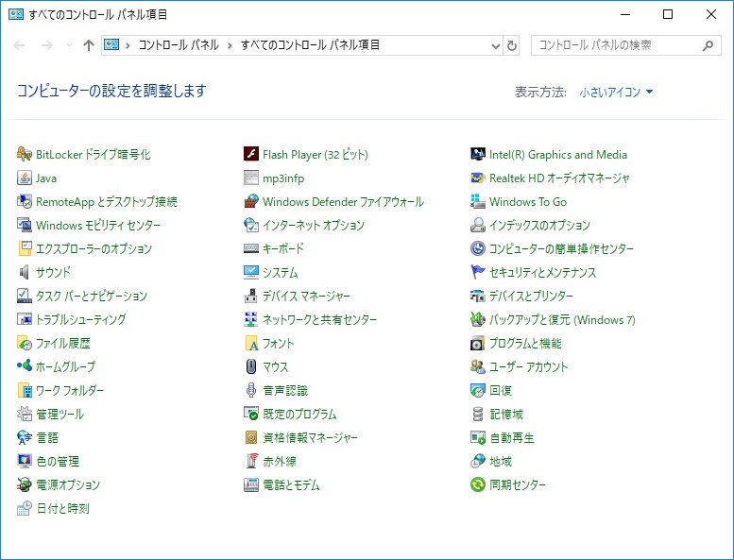734x560 pixels.
Task: Open the デバイス マネージャー icon
Action: pyautogui.click(x=251, y=297)
